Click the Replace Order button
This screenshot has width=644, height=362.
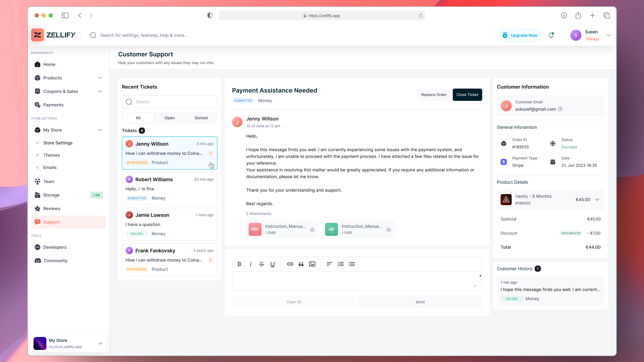pyautogui.click(x=434, y=95)
